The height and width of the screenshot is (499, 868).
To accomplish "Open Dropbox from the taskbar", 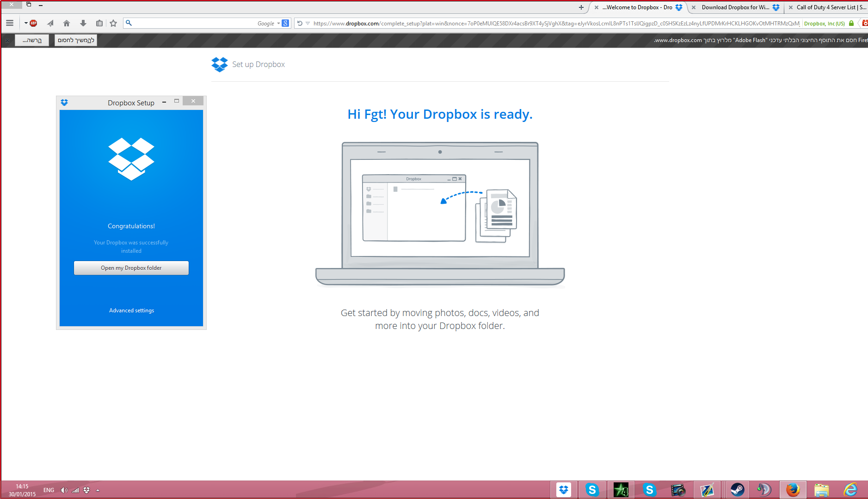I will point(564,490).
